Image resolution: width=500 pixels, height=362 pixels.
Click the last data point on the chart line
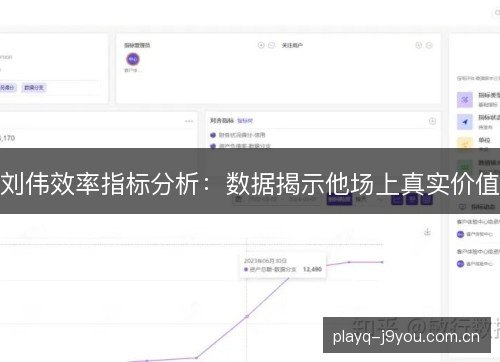[x=382, y=262]
